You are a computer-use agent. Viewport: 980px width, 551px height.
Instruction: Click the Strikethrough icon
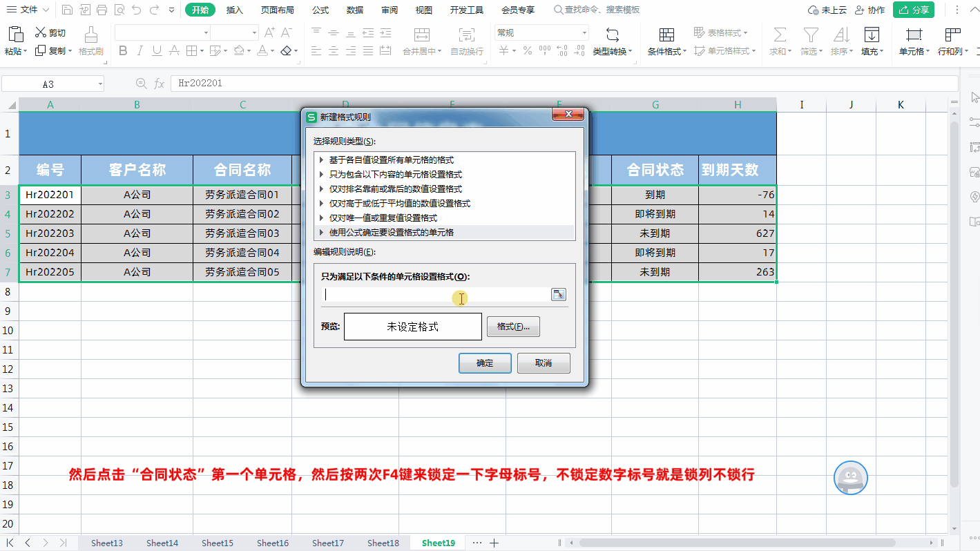click(x=174, y=50)
